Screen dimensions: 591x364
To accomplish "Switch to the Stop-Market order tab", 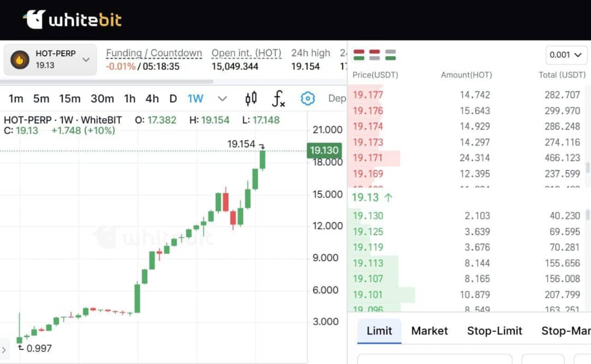I will pos(566,331).
